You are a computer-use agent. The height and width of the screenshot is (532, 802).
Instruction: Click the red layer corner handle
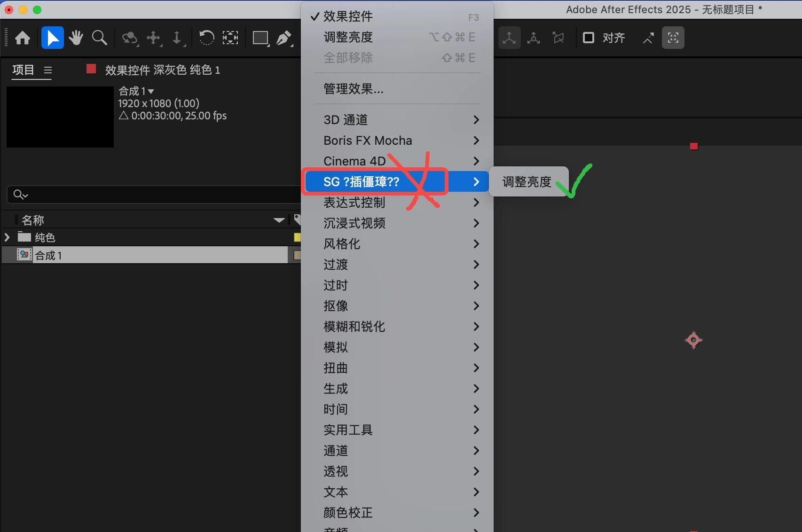[694, 146]
